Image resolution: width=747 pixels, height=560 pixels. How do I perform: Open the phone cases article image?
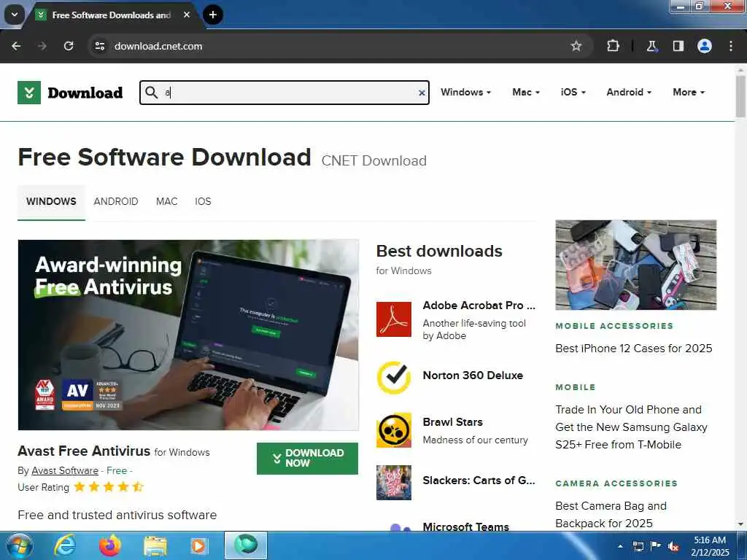(635, 265)
